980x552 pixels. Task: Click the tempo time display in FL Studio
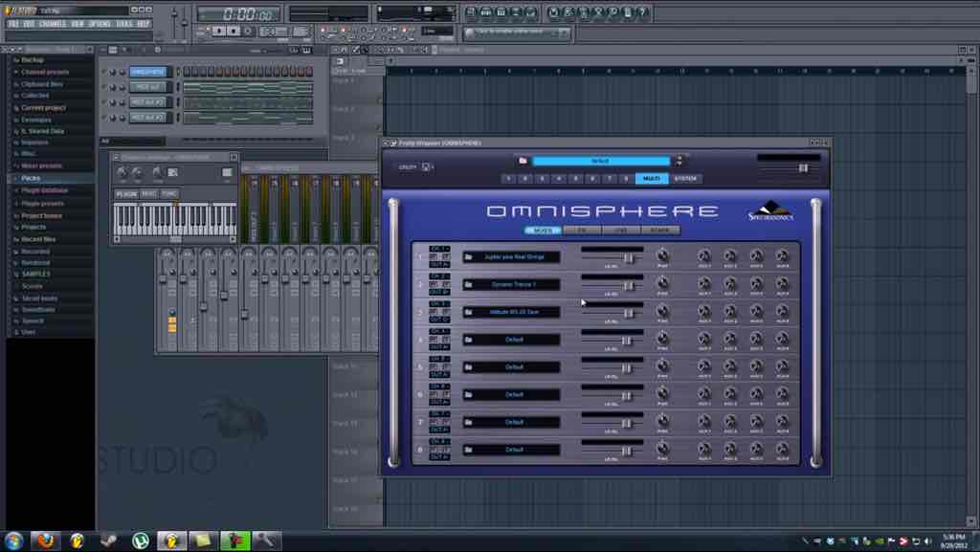[x=240, y=13]
